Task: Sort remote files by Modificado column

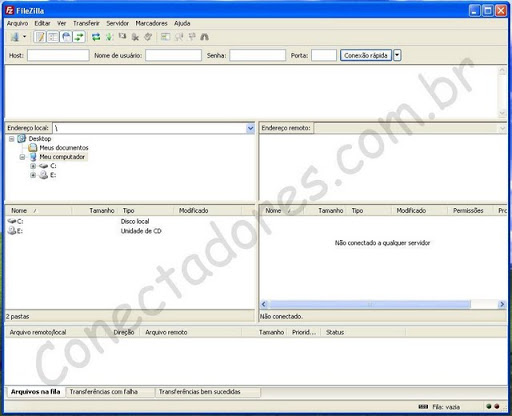Action: [419, 211]
